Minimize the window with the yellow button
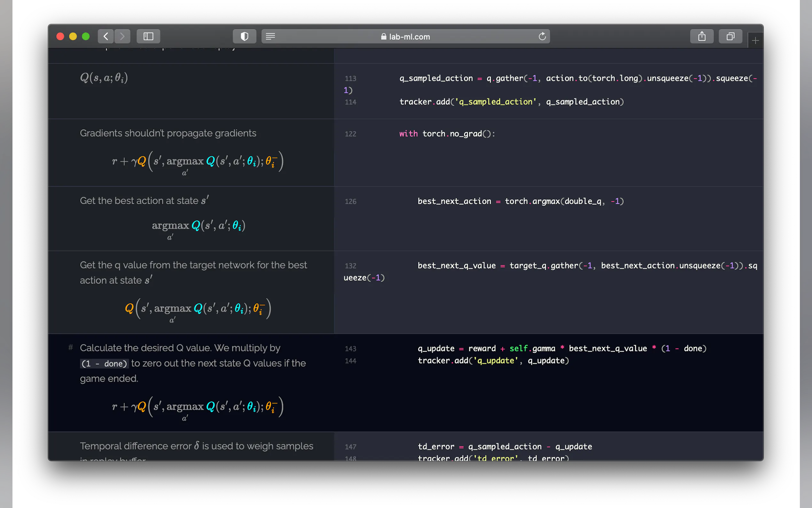The height and width of the screenshot is (508, 812). (x=73, y=36)
